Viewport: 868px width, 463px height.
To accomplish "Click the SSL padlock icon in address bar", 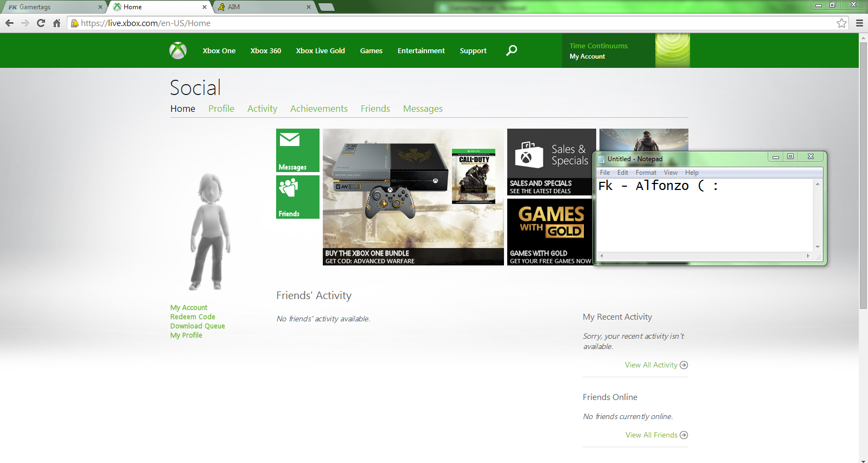I will point(75,23).
